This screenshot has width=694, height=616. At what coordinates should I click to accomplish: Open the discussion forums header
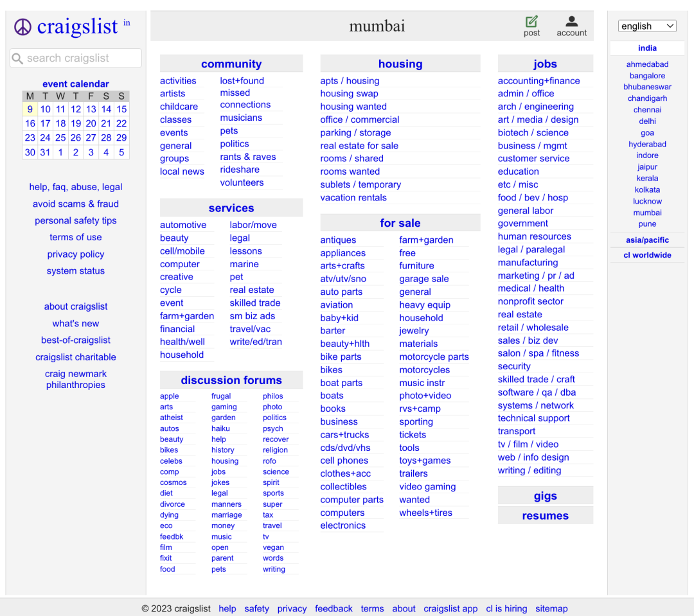231,380
